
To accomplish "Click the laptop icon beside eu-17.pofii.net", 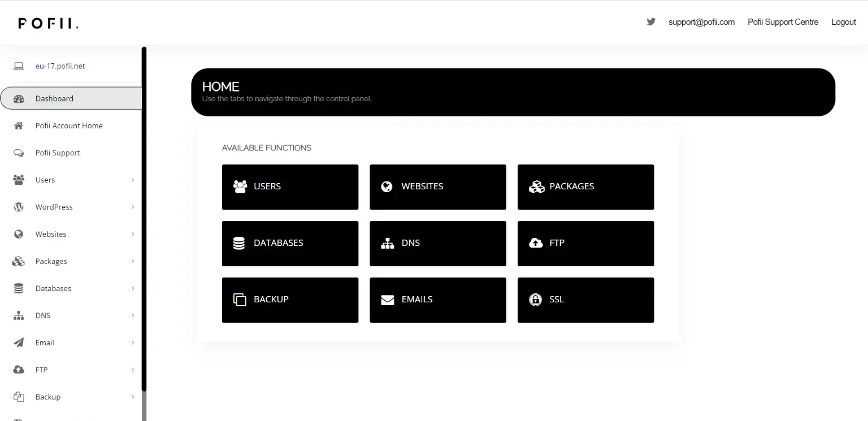I will tap(19, 66).
